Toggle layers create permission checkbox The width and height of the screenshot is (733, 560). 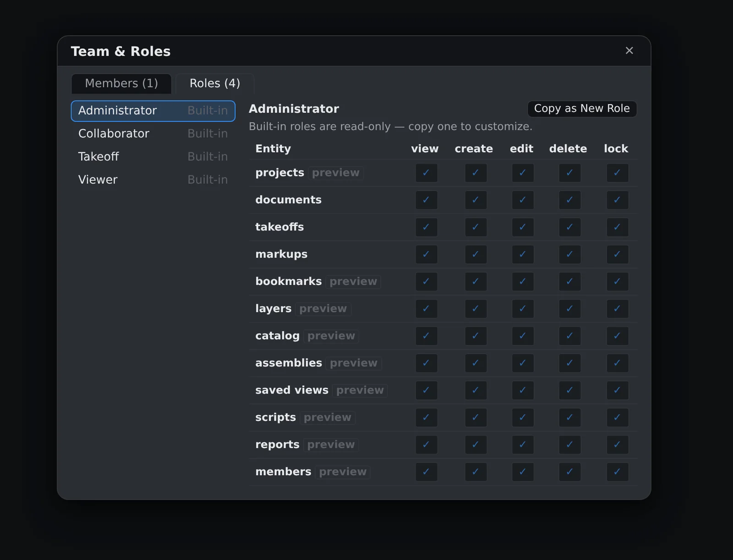(x=476, y=309)
